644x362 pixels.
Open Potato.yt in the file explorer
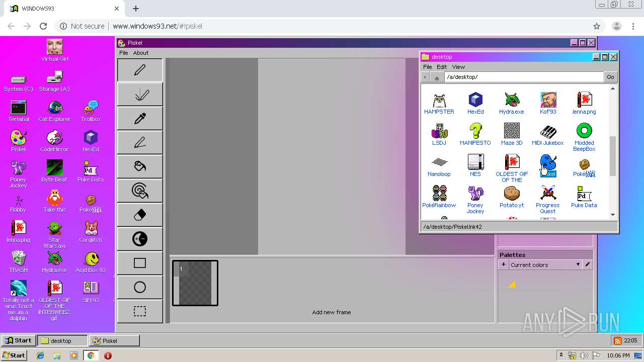point(512,197)
